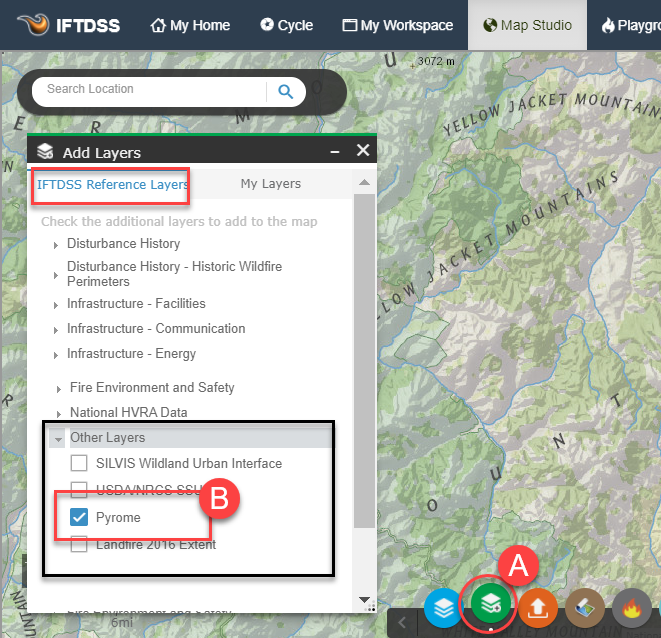This screenshot has height=638, width=661.
Task: Go to My Workspace
Action: click(x=398, y=25)
